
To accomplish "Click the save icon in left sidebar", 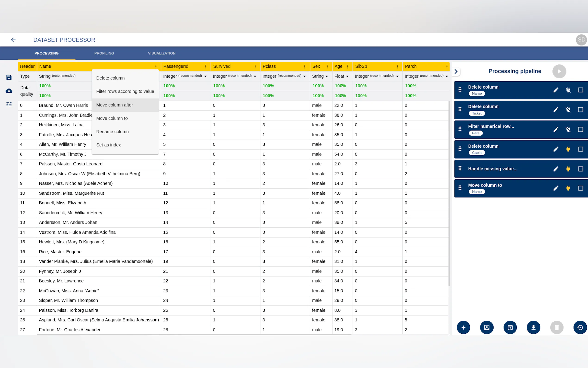I will click(9, 77).
